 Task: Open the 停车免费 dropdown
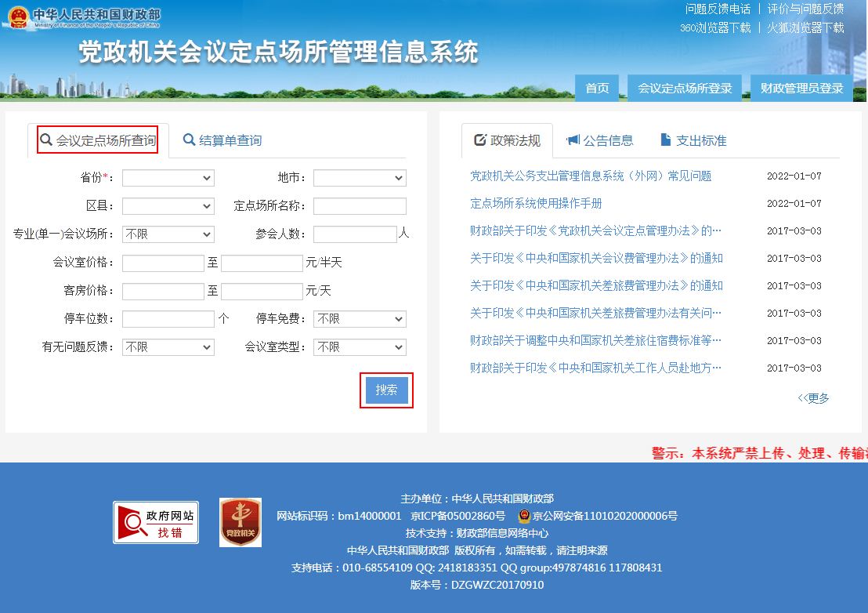tap(360, 319)
